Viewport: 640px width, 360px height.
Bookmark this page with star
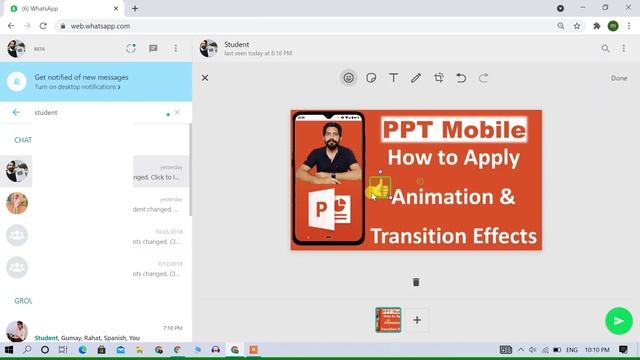(577, 26)
